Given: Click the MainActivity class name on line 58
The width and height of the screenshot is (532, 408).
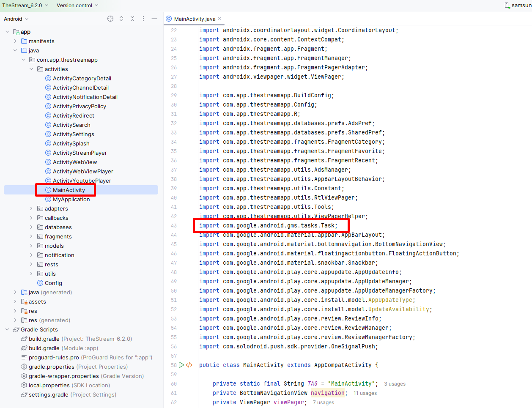Looking at the screenshot, I should click(263, 365).
